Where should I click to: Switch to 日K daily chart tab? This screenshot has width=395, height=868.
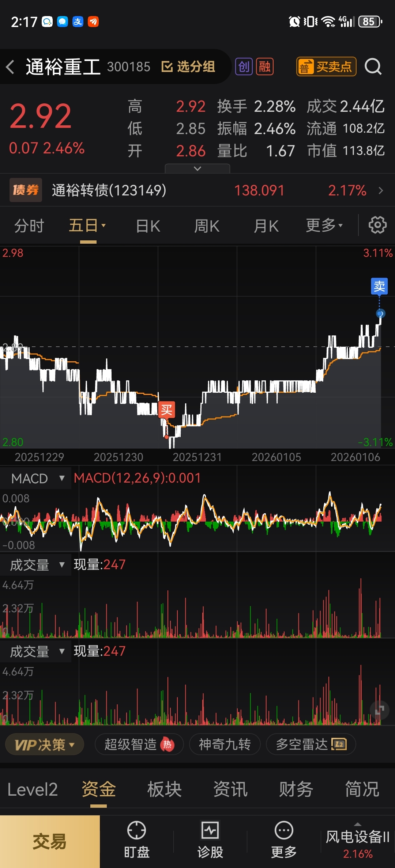coord(148,226)
